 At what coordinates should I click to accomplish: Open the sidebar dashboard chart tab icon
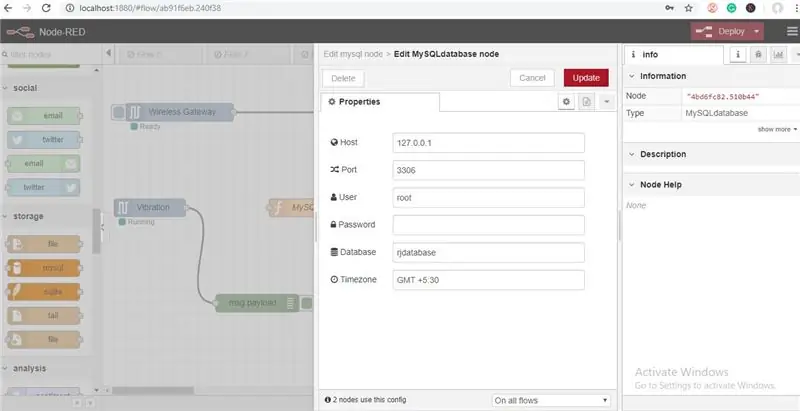click(778, 55)
